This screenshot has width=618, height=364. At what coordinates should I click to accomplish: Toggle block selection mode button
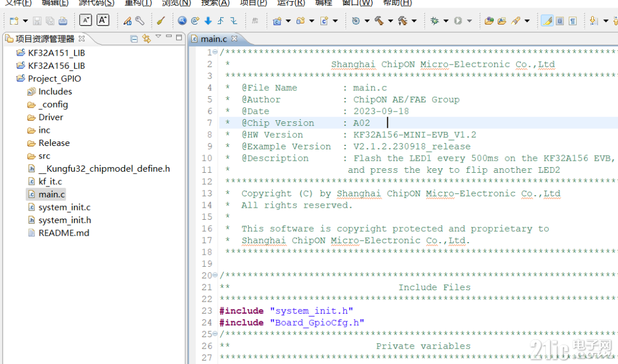[560, 21]
